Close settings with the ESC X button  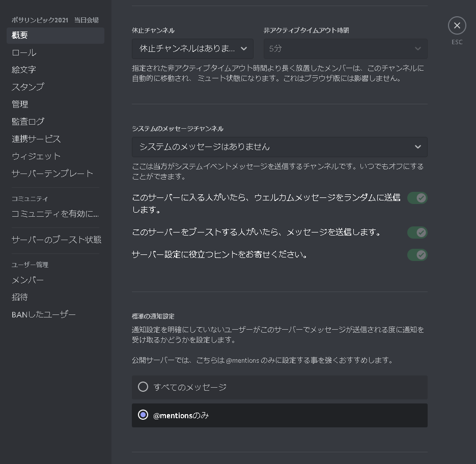pyautogui.click(x=457, y=25)
